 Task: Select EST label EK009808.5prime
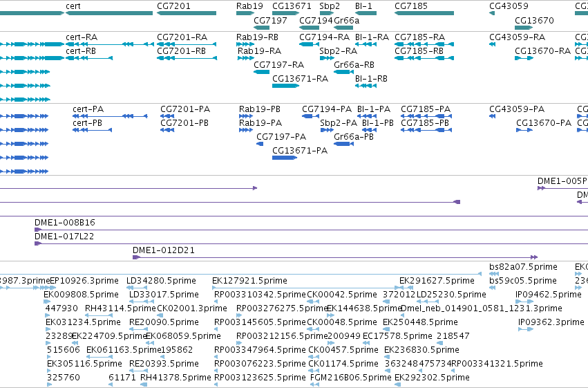pyautogui.click(x=81, y=295)
